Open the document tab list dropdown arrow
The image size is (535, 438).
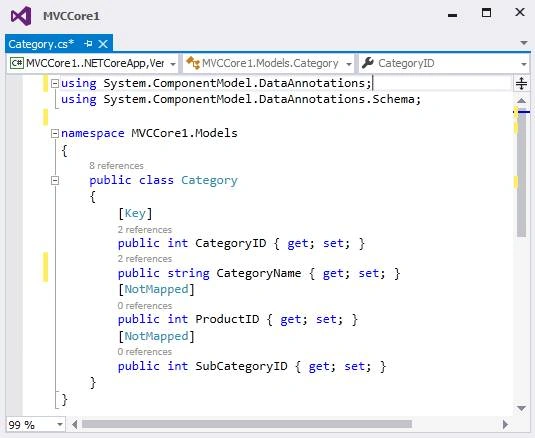(x=524, y=43)
